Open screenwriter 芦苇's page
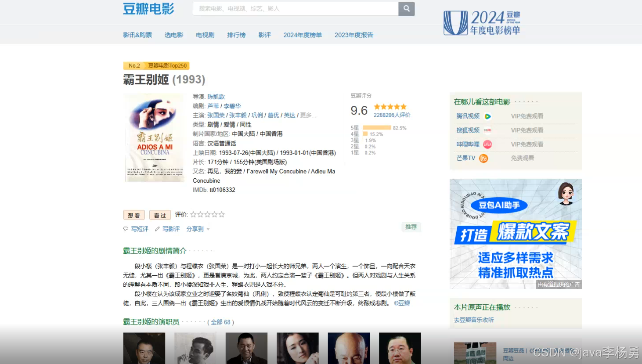642x364 pixels. click(x=213, y=106)
